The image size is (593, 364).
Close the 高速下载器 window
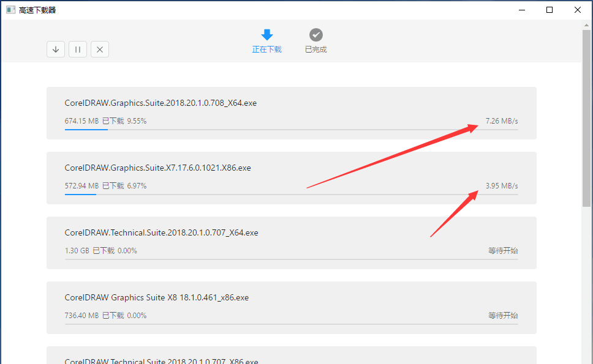(x=578, y=10)
